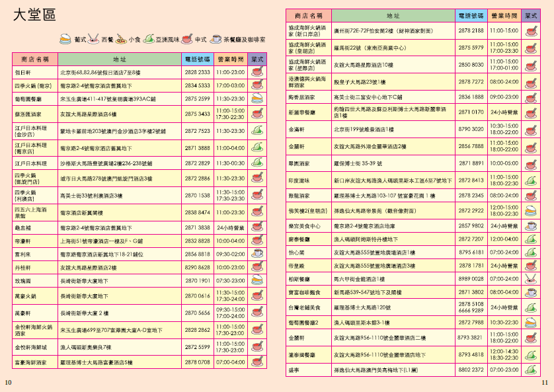Image resolution: width=554 pixels, height=392 pixels.
Task: Click the Chinese bowl icon in 2878 0708 row
Action: click(257, 362)
